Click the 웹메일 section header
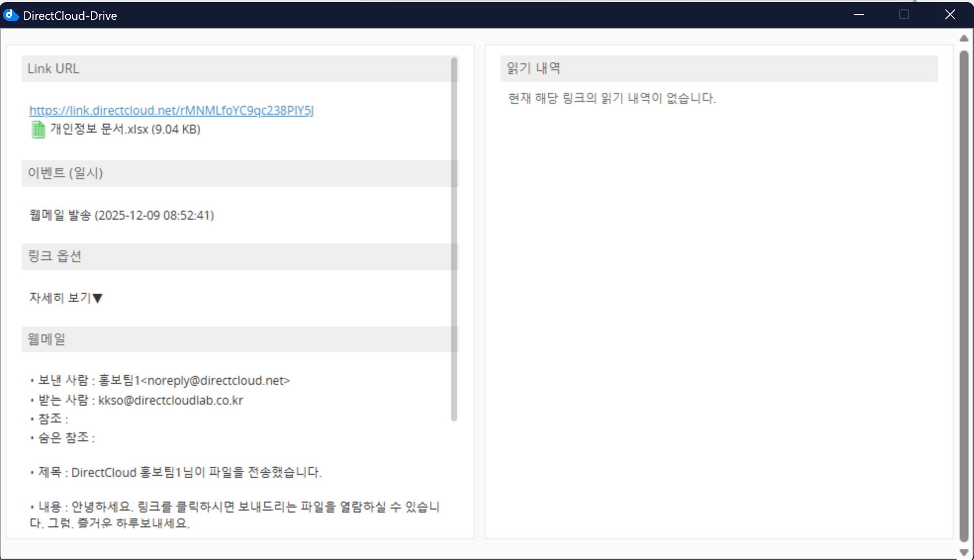This screenshot has width=974, height=560. click(x=46, y=339)
